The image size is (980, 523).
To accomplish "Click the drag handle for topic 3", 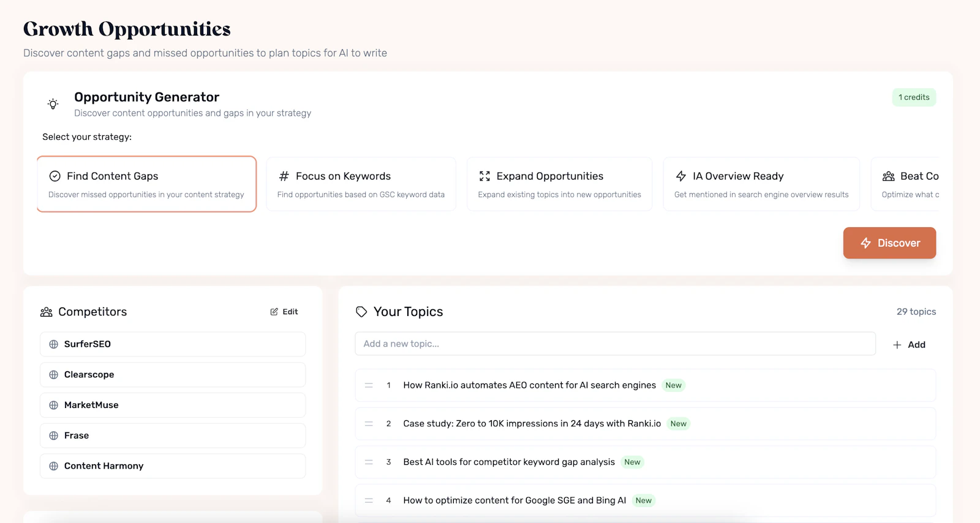I will (x=369, y=462).
